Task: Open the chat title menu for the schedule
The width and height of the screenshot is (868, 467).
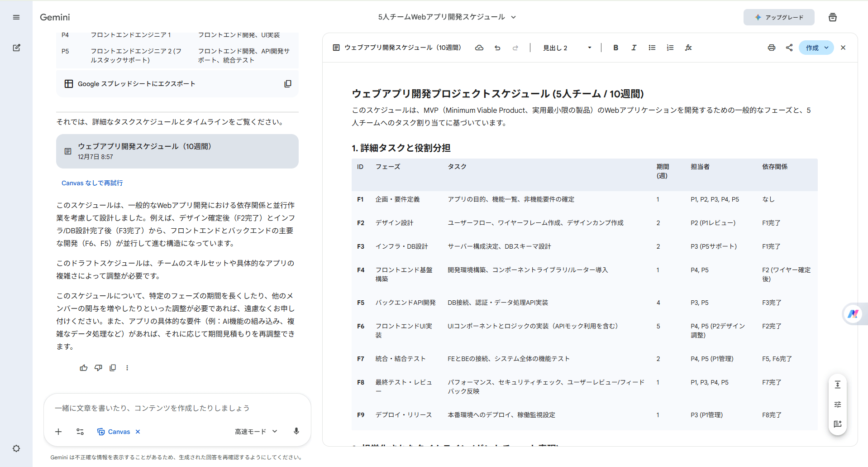Action: (x=513, y=17)
